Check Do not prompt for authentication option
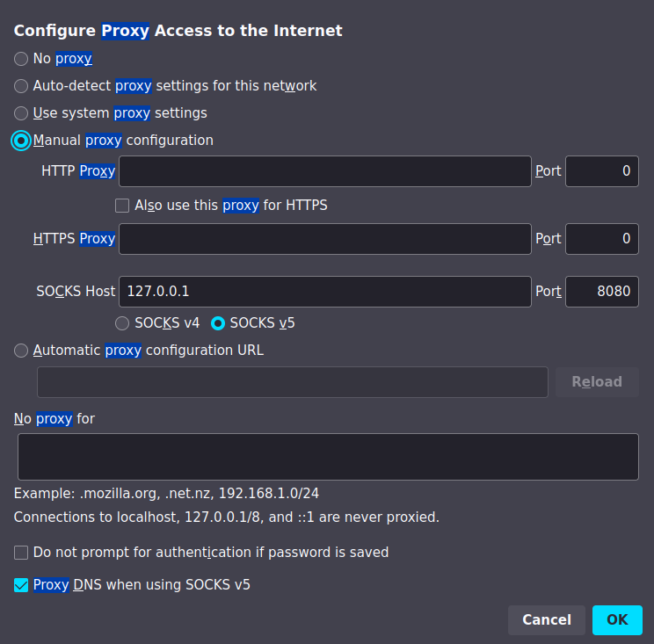Screen dimensions: 654x644 21,553
